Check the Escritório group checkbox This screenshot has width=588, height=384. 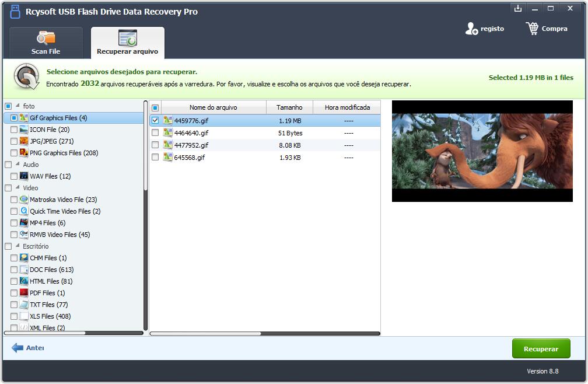click(8, 246)
